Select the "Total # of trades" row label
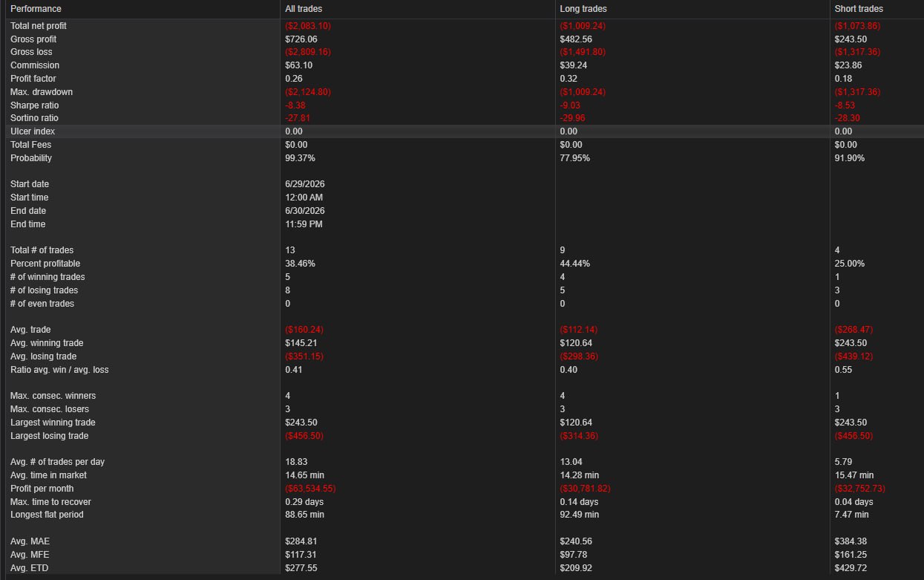 [42, 250]
